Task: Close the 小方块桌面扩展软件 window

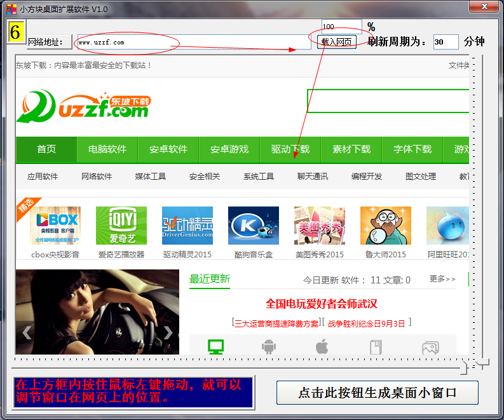Action: point(485,6)
